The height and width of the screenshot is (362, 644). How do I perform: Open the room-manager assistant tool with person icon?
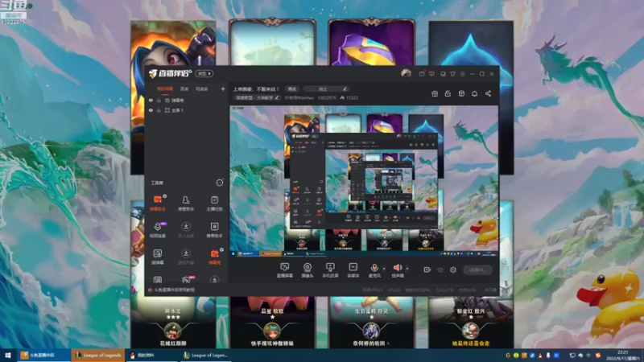coord(186,204)
